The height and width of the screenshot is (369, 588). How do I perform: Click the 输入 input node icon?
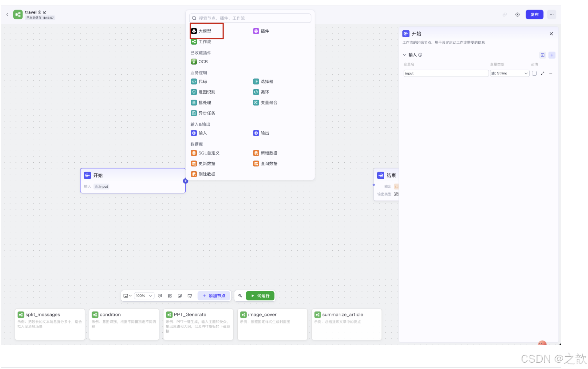[194, 133]
